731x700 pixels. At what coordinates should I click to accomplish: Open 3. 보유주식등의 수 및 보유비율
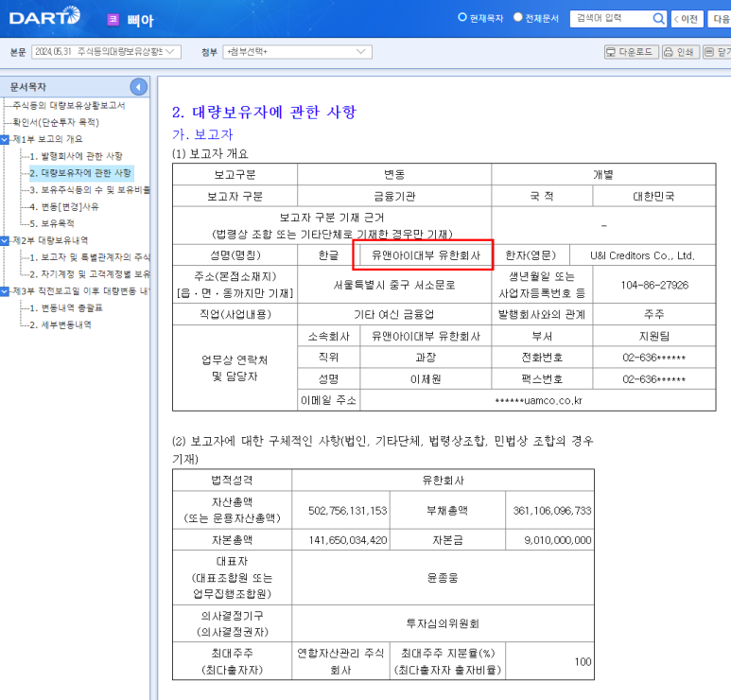pyautogui.click(x=90, y=190)
